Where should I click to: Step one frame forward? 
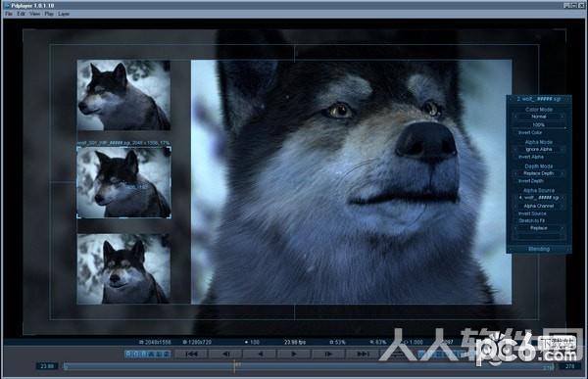[328, 354]
